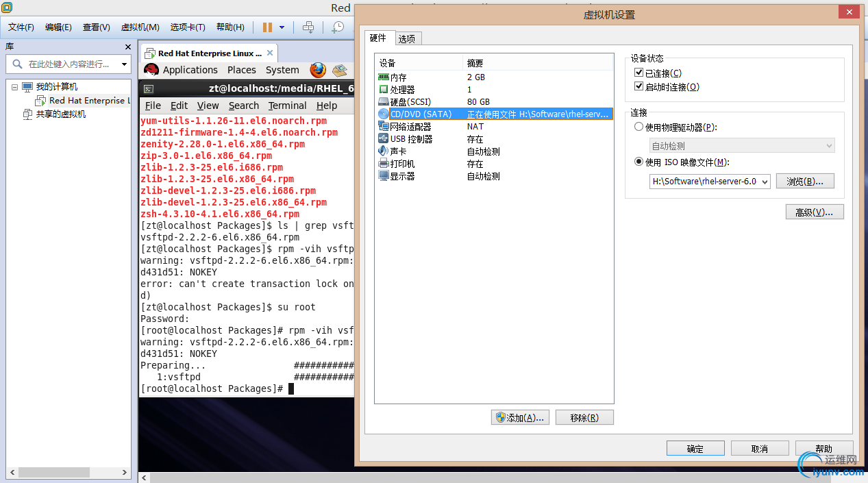Close the library (库) side panel

point(127,47)
